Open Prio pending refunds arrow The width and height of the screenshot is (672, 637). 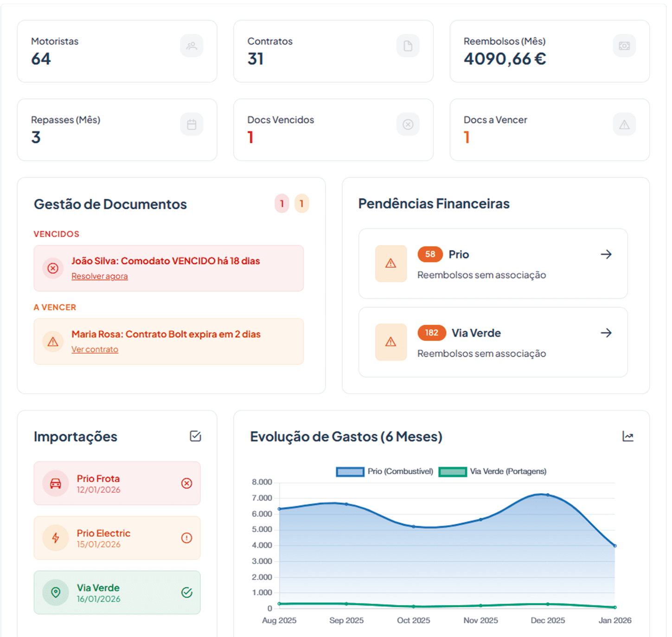(x=606, y=254)
